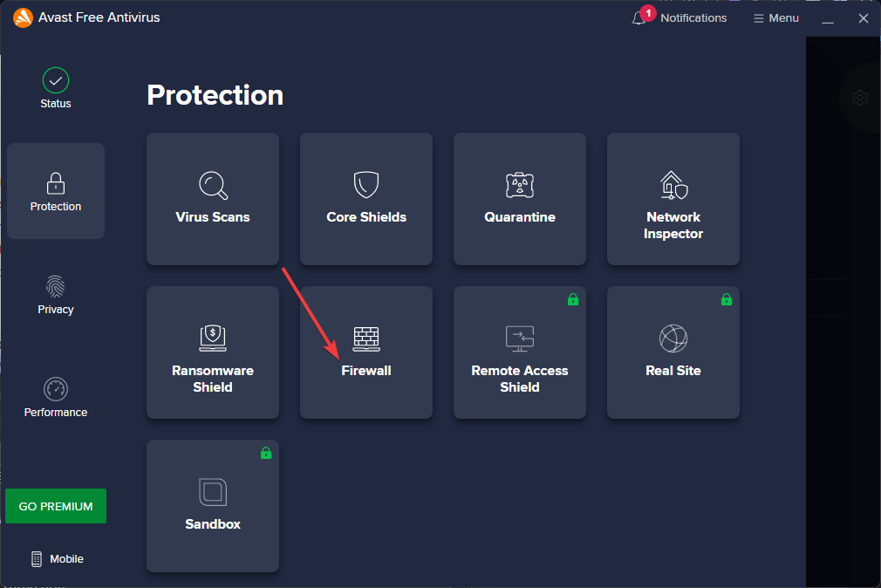881x588 pixels.
Task: Open the Menu hamburger button
Action: pos(776,18)
